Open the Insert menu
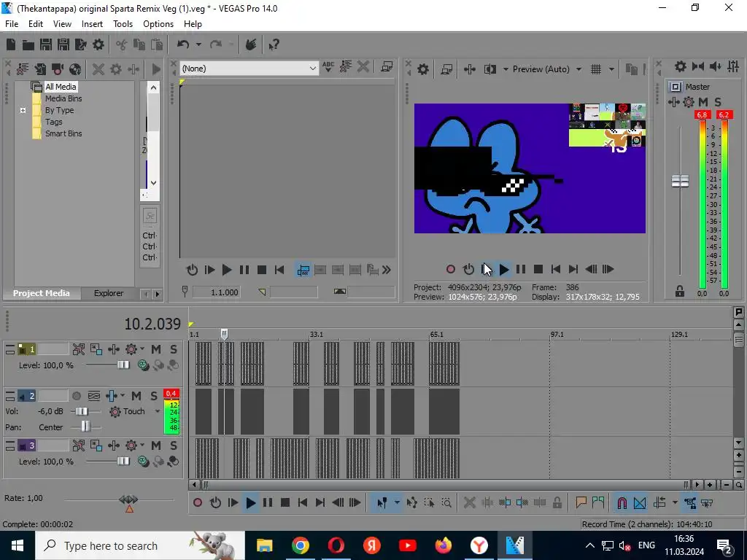 tap(92, 24)
